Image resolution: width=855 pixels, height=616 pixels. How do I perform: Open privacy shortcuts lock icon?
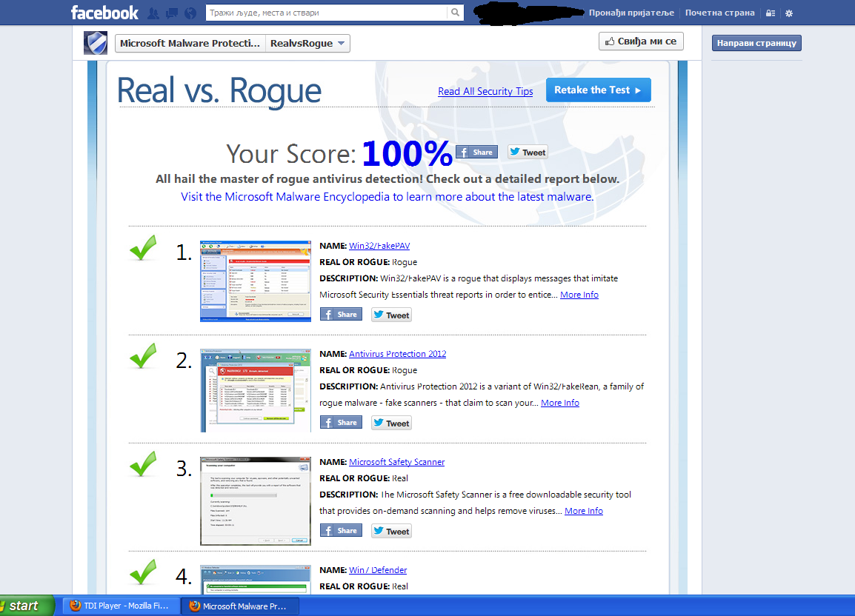coord(771,13)
